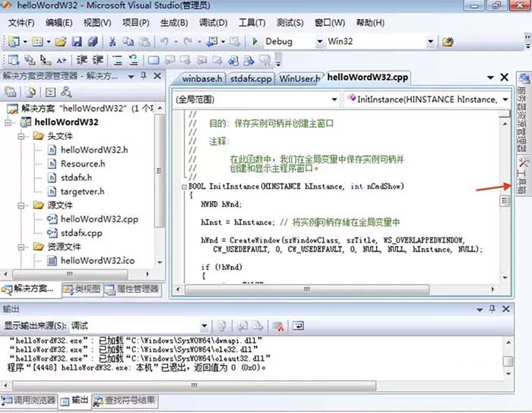Toggle bookmark icon in text editor toolbar

[154, 60]
